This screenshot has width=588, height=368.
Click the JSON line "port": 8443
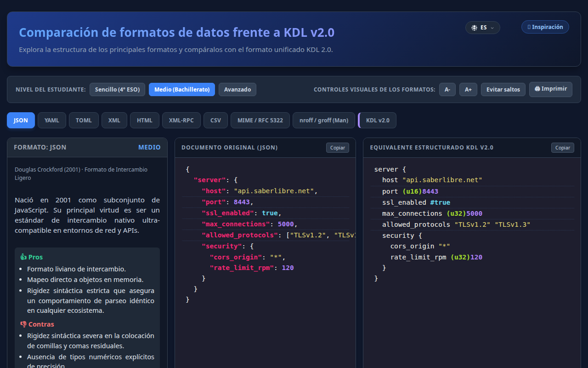pos(227,202)
